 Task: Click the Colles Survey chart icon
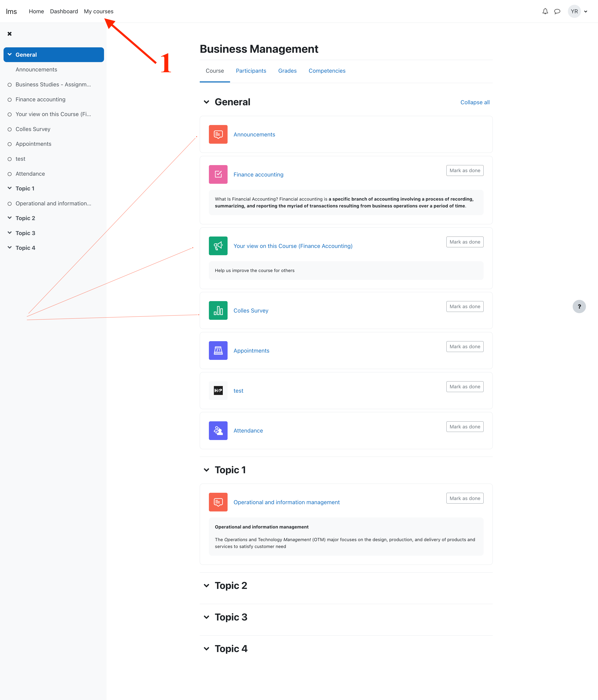coord(218,310)
